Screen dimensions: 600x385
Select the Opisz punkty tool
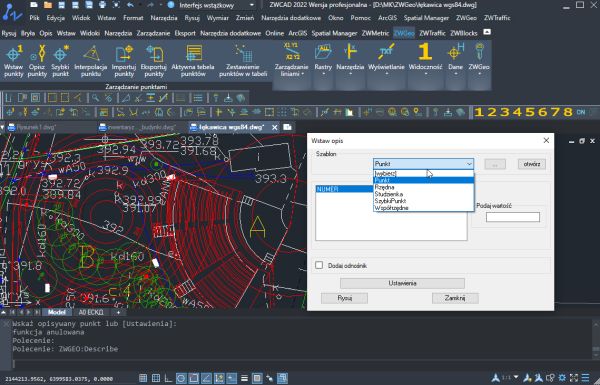coord(37,61)
